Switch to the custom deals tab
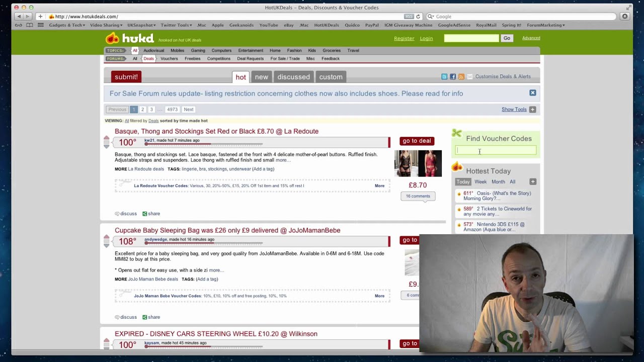This screenshot has height=362, width=644. (331, 77)
